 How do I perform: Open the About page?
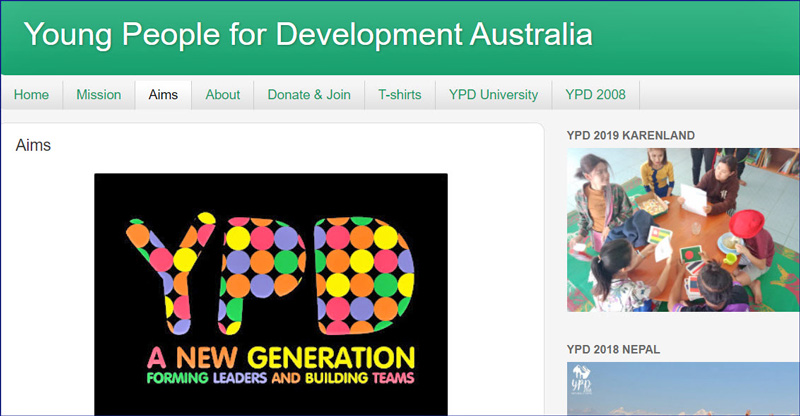(x=223, y=95)
